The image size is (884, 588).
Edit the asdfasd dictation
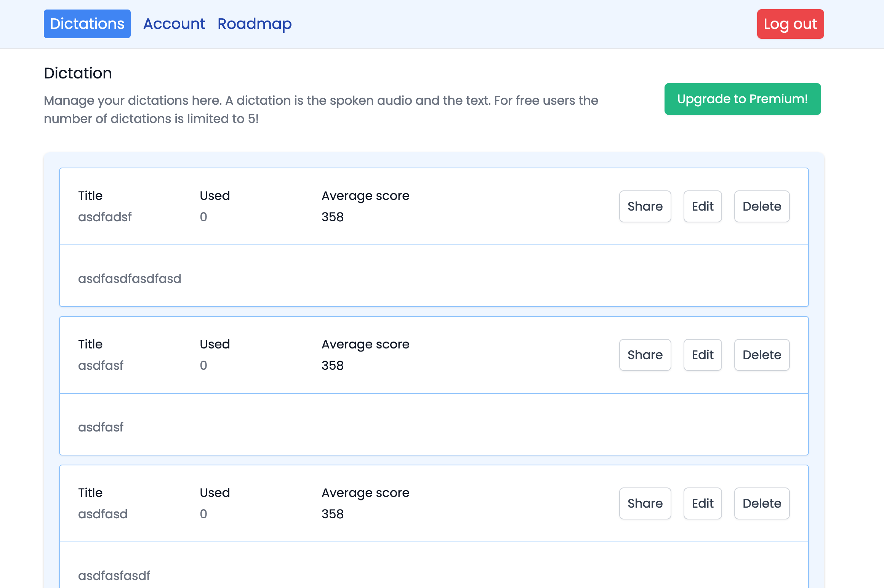[x=702, y=503]
